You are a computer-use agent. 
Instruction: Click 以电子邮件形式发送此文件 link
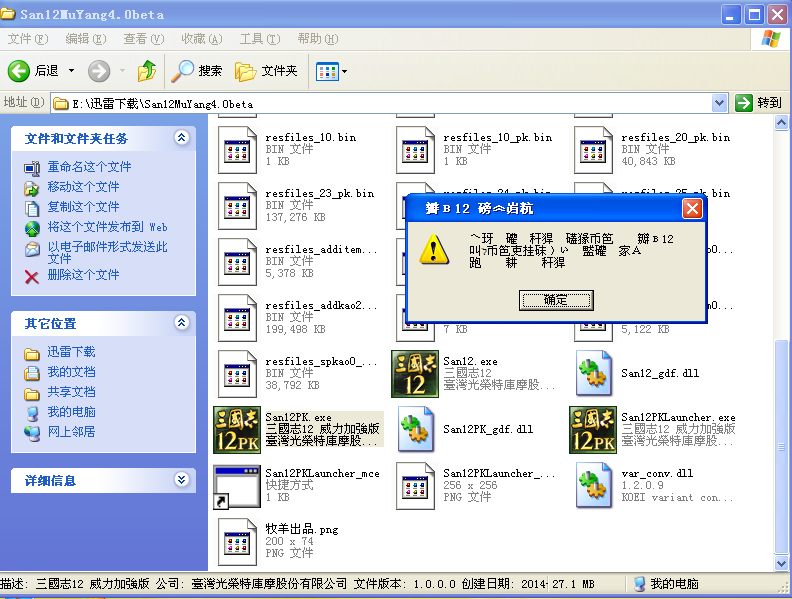[x=107, y=253]
